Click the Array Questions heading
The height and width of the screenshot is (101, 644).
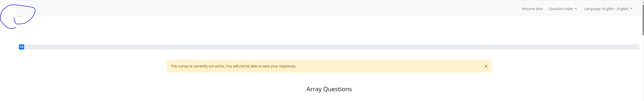click(x=329, y=89)
